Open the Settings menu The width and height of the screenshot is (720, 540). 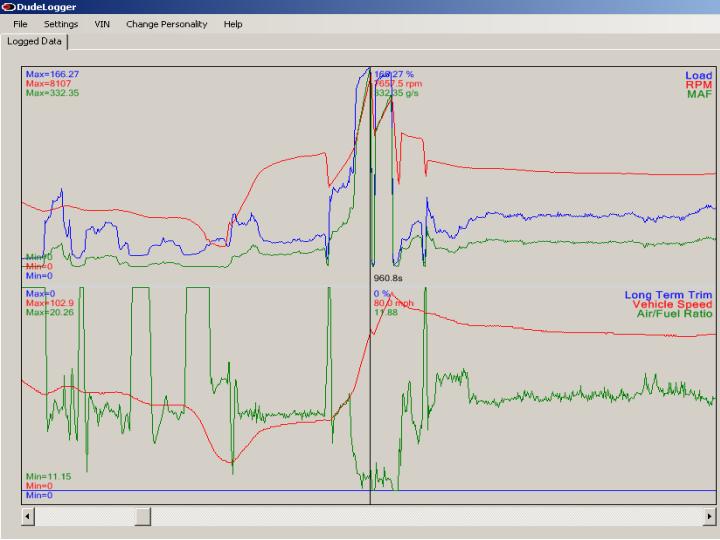point(61,24)
